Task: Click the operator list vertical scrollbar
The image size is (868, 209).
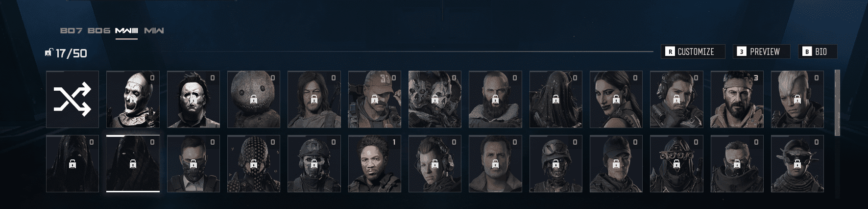Action: point(837,103)
